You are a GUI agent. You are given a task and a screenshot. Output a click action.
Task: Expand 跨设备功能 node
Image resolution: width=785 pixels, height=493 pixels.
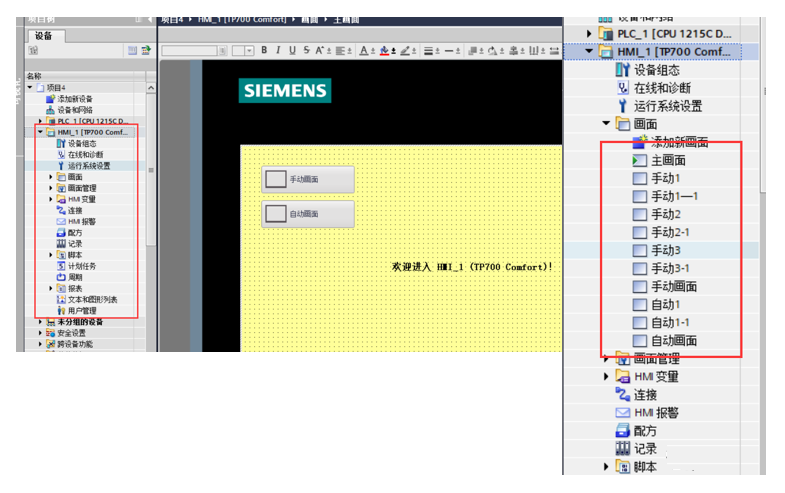click(41, 344)
